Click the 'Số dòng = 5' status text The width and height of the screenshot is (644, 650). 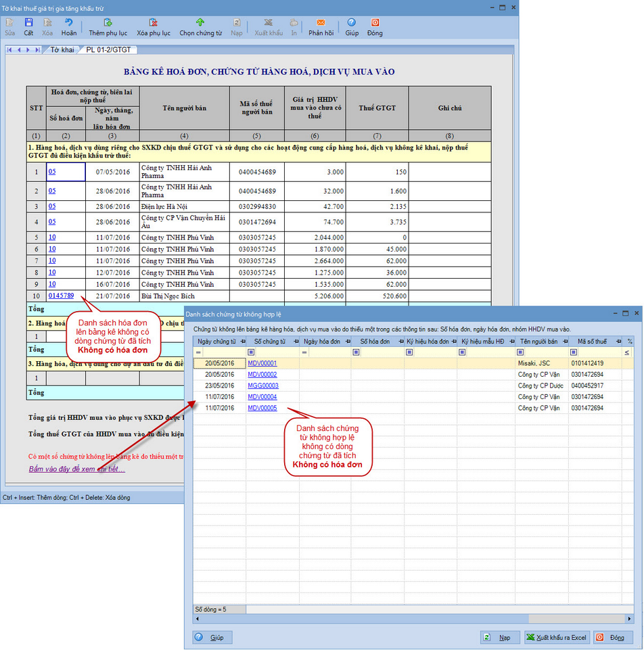[210, 609]
